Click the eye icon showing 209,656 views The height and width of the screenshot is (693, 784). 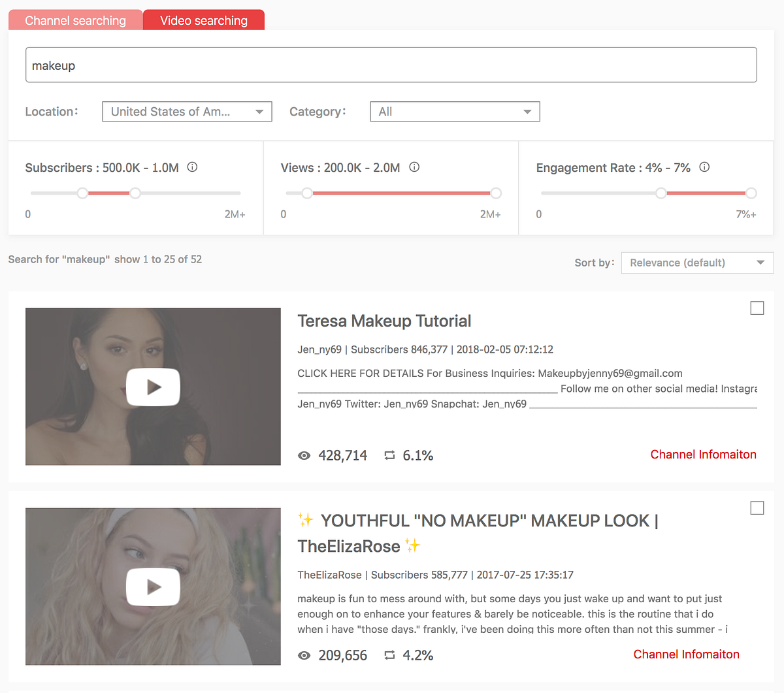[x=304, y=655]
